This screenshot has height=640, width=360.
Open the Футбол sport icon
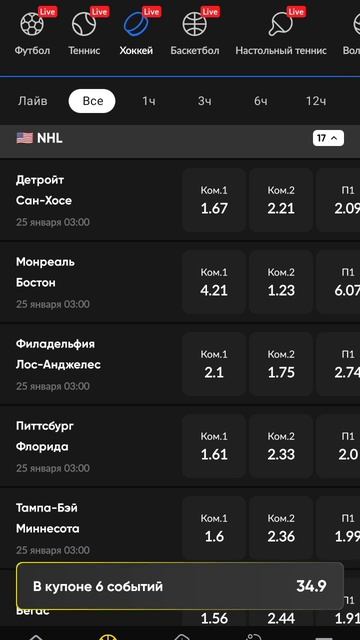tap(32, 24)
